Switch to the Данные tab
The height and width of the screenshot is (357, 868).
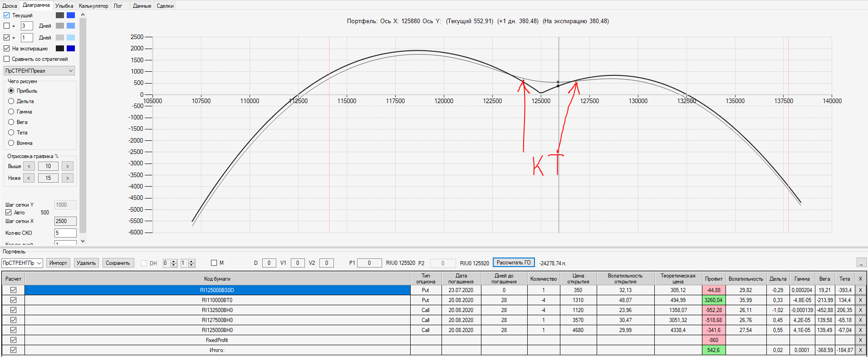[x=142, y=6]
